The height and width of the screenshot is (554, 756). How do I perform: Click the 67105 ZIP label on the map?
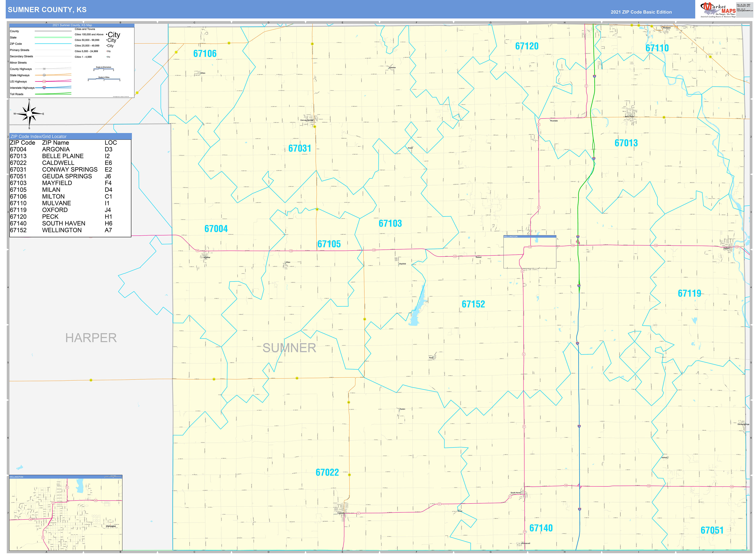[329, 244]
